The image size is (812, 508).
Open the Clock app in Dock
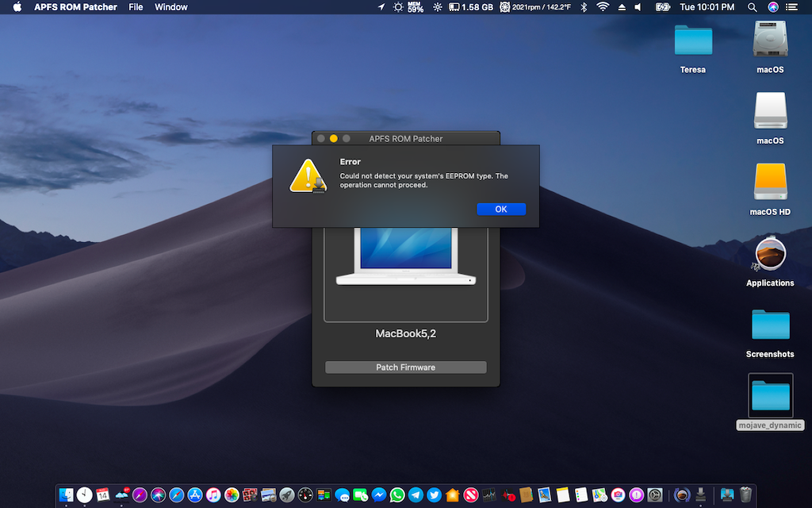(x=84, y=495)
